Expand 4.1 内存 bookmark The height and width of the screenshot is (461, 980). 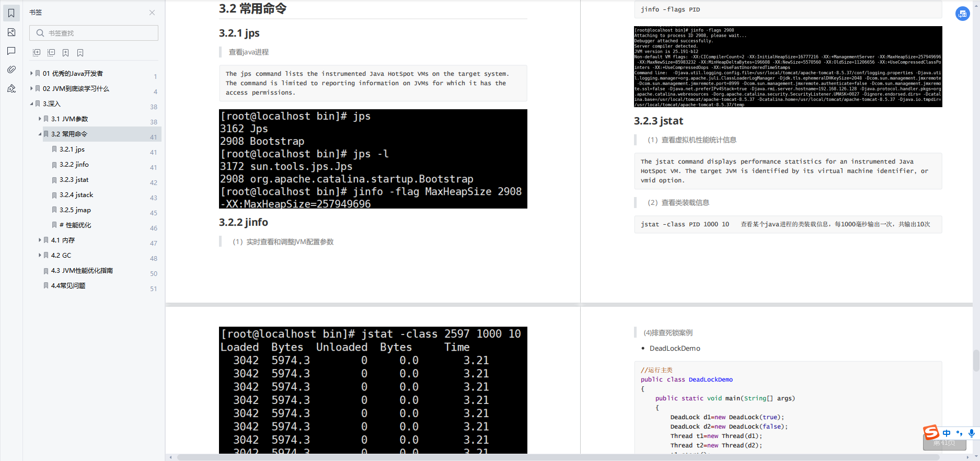tap(40, 240)
